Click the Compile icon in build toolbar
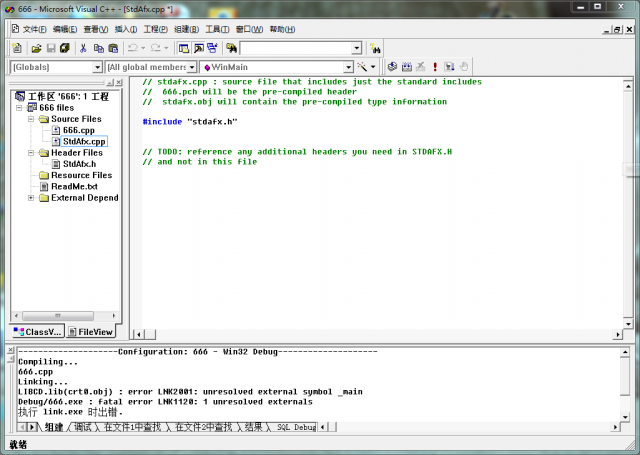The height and width of the screenshot is (455, 640). pos(393,67)
